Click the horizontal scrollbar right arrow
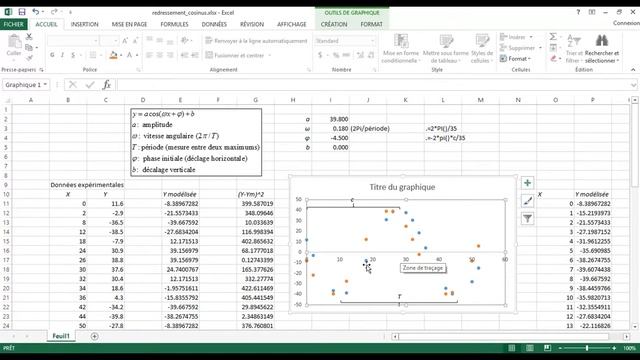The width and height of the screenshot is (640, 360). (627, 336)
